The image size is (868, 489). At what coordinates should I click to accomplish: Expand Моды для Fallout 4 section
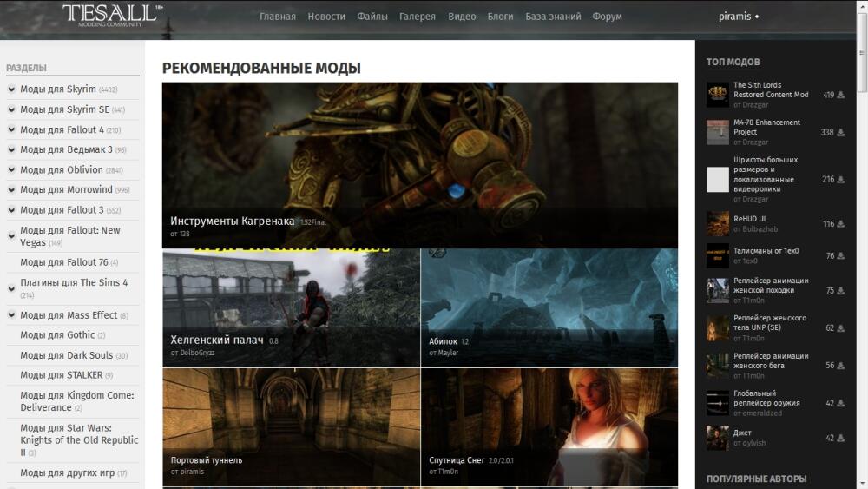(x=11, y=129)
